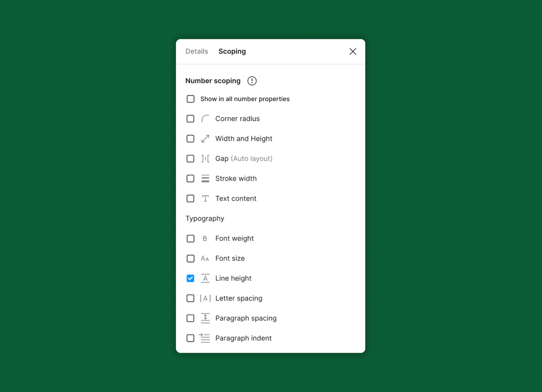Image resolution: width=542 pixels, height=392 pixels.
Task: Click the Font size Aa icon
Action: (x=205, y=258)
